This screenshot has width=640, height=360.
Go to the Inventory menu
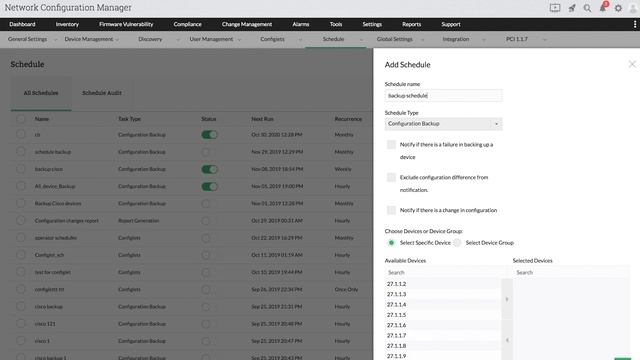[67, 24]
